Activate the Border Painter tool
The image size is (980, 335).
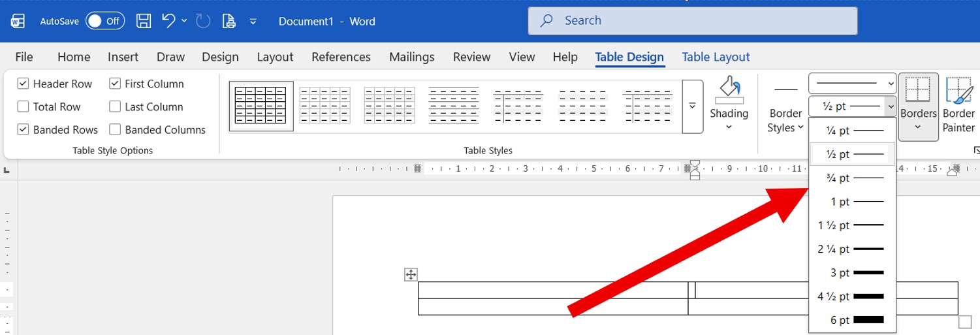tap(958, 104)
